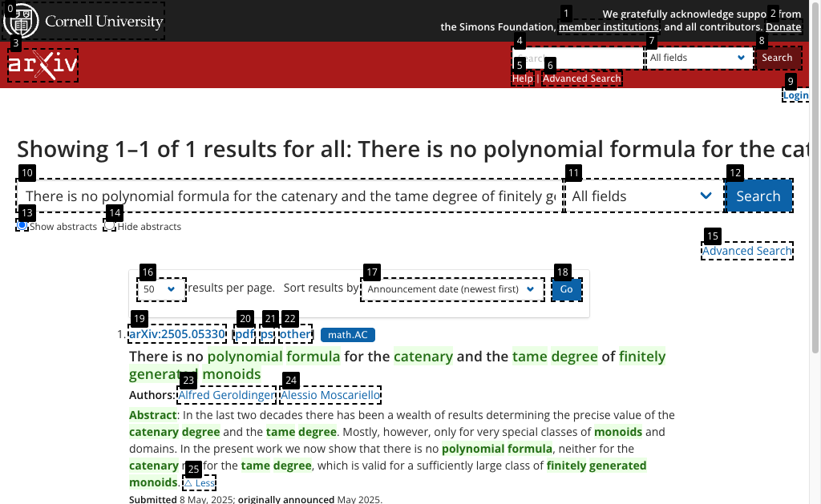Open the pdf link of result
Viewport: 821px width, 504px height.
coord(245,334)
